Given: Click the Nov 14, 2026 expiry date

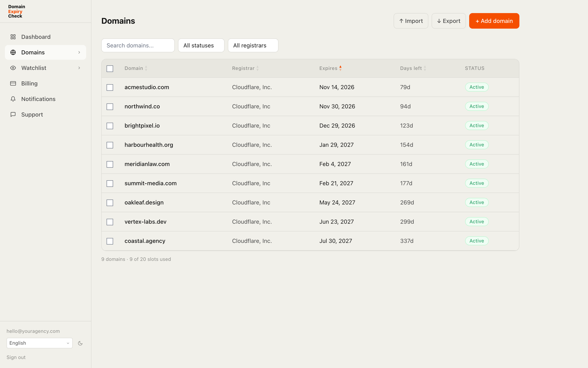Looking at the screenshot, I should (x=337, y=87).
